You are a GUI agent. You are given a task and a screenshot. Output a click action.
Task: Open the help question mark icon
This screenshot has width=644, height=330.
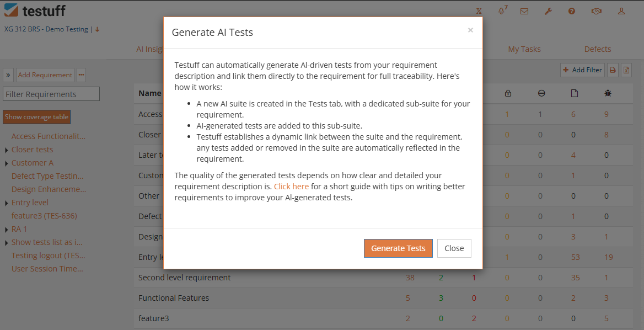(x=572, y=12)
